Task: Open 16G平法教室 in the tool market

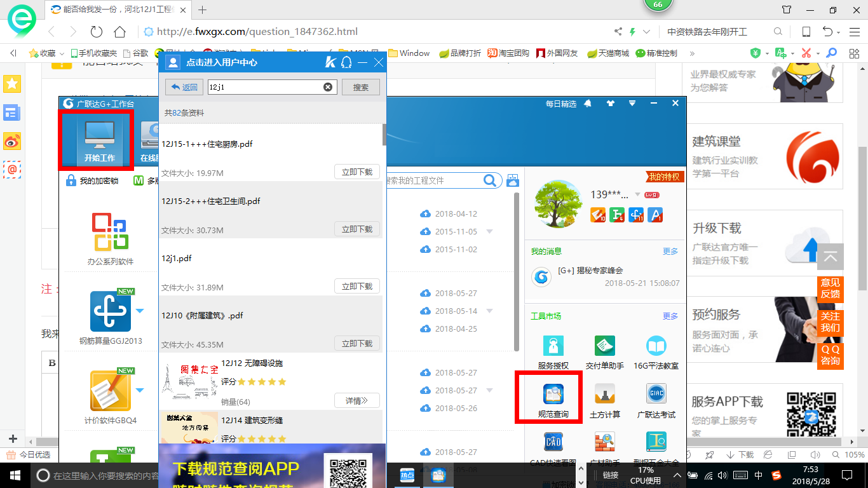Action: point(656,353)
